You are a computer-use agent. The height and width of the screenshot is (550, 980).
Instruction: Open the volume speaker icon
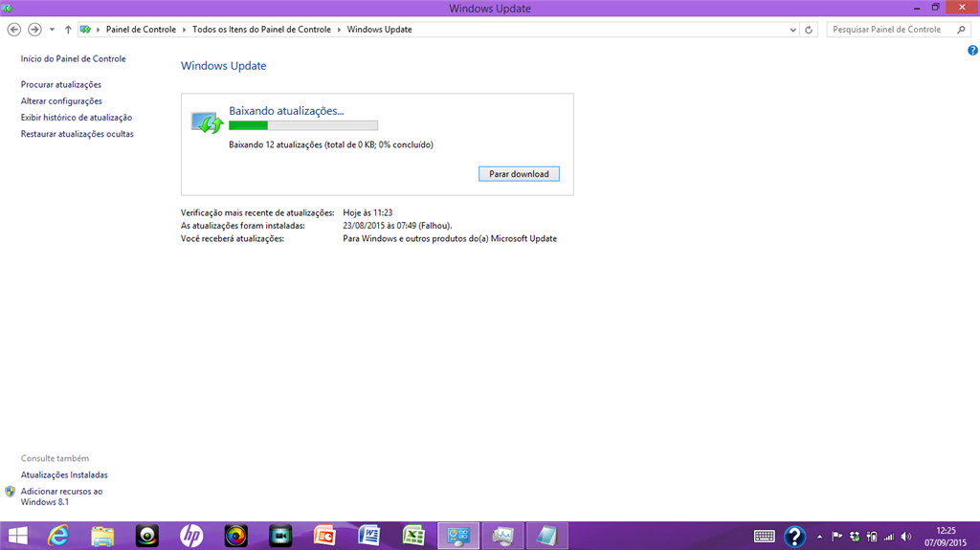coord(906,537)
